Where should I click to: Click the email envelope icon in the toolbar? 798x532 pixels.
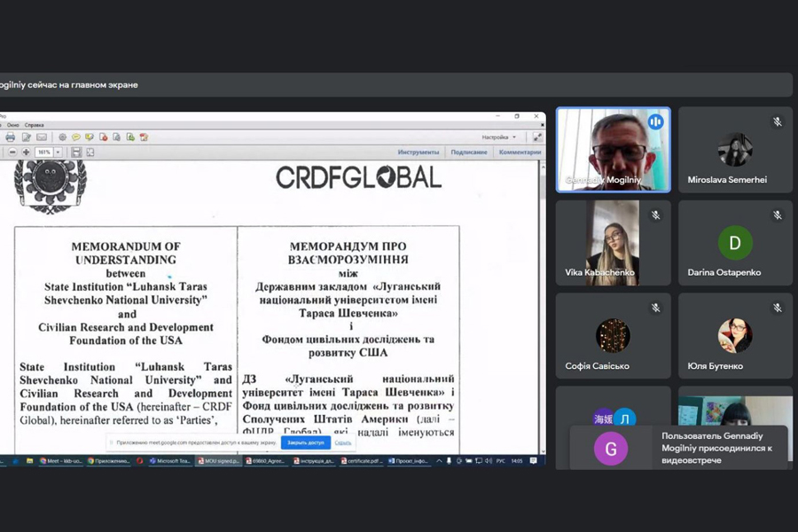coord(42,137)
